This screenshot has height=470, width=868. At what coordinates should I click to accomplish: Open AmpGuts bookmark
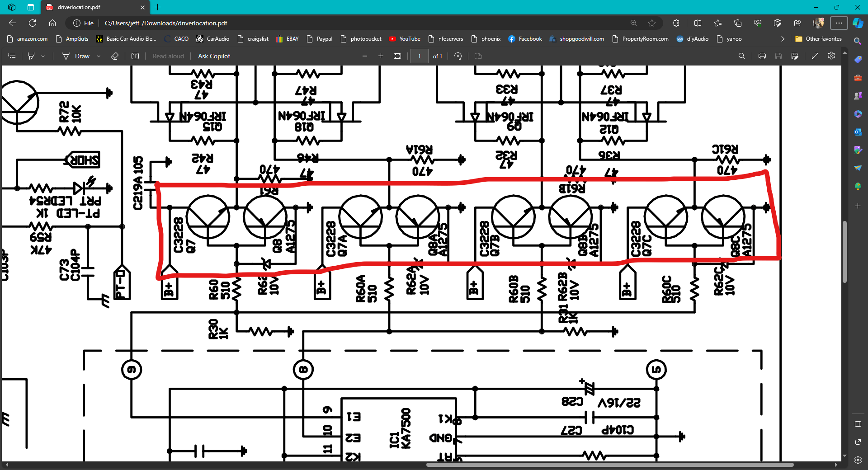[x=72, y=39]
